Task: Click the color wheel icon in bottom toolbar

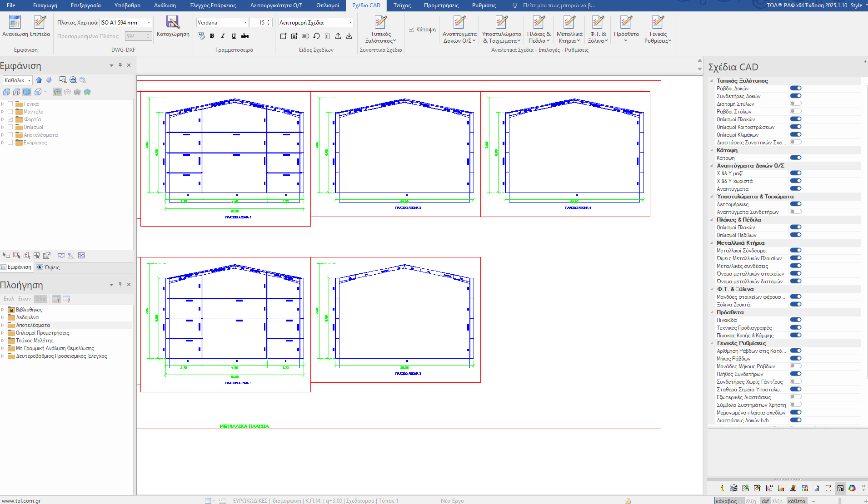Action: pyautogui.click(x=852, y=488)
